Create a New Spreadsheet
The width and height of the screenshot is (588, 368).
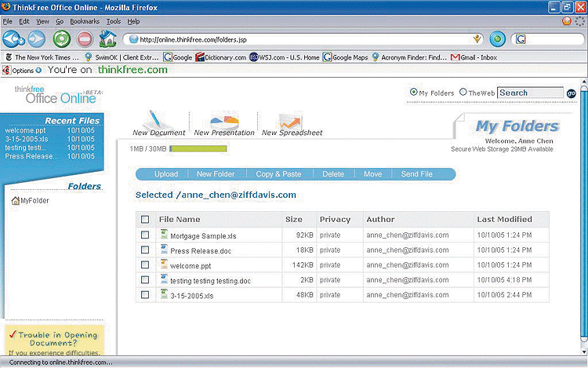(x=292, y=123)
